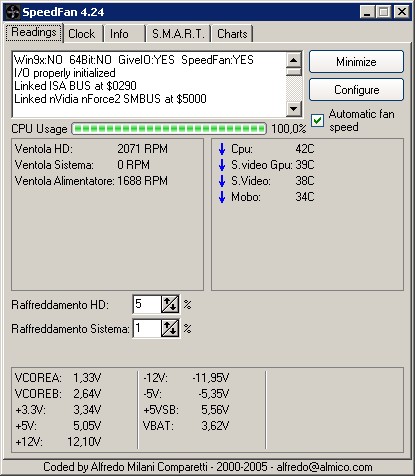
Task: Click the '-11,95V' voltage value
Action: pos(211,378)
